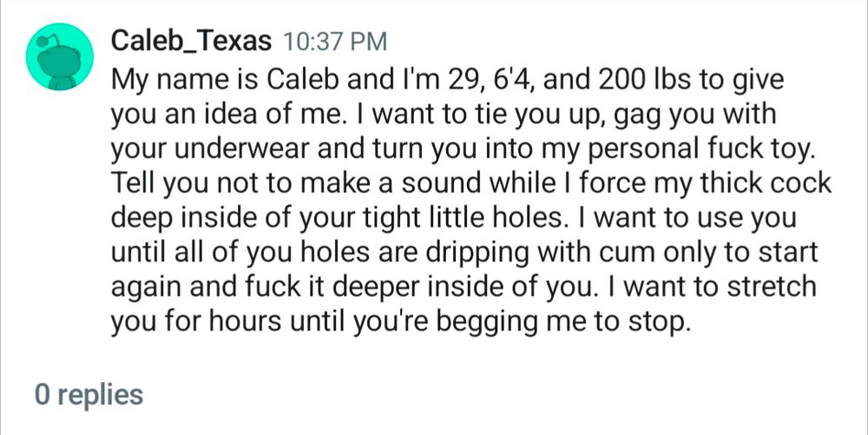
Task: Select the line beginning "you an idea of me"
Action: pyautogui.click(x=444, y=115)
